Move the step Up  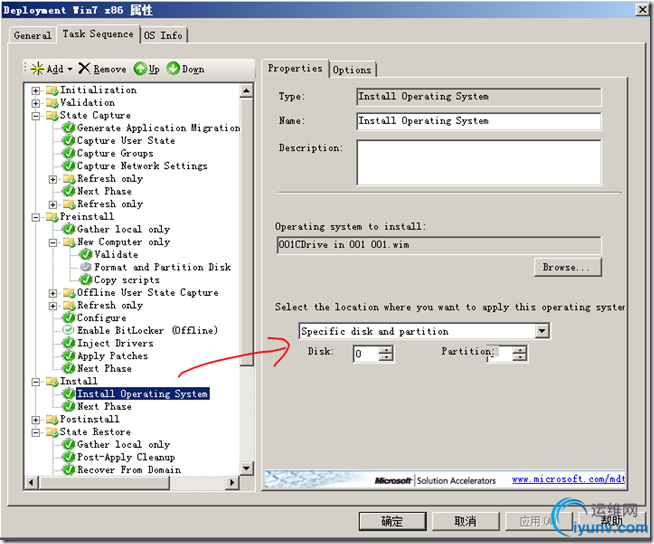tap(147, 68)
